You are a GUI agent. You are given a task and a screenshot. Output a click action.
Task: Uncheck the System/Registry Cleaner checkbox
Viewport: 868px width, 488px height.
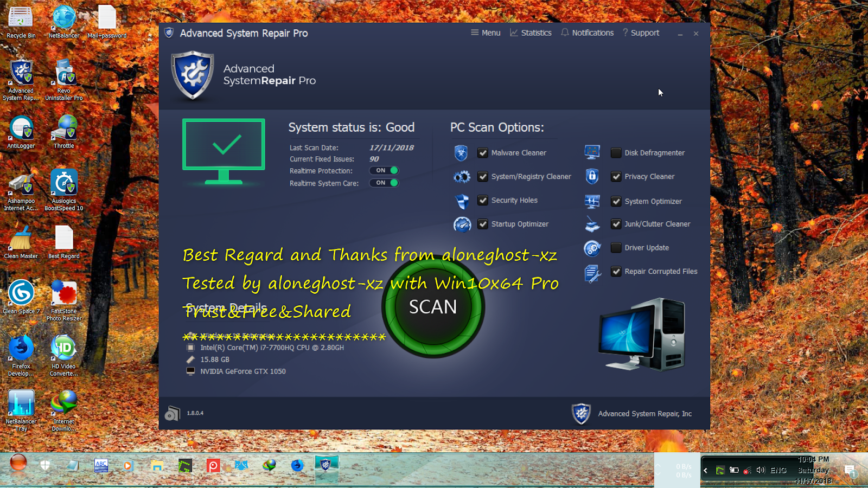click(483, 176)
